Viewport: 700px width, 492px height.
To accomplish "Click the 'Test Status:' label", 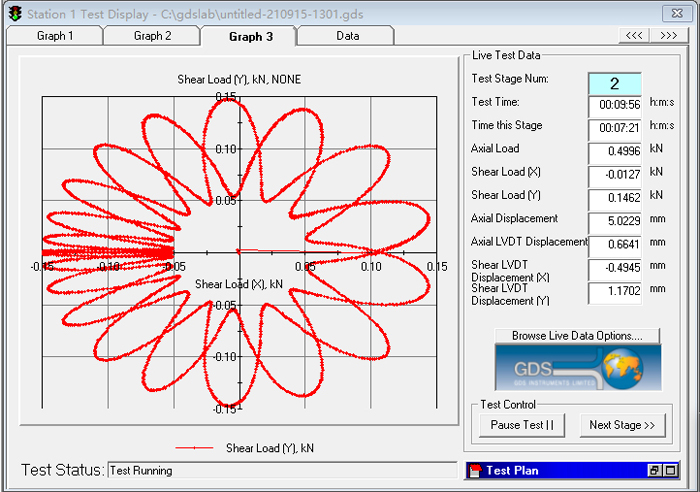I will [63, 470].
